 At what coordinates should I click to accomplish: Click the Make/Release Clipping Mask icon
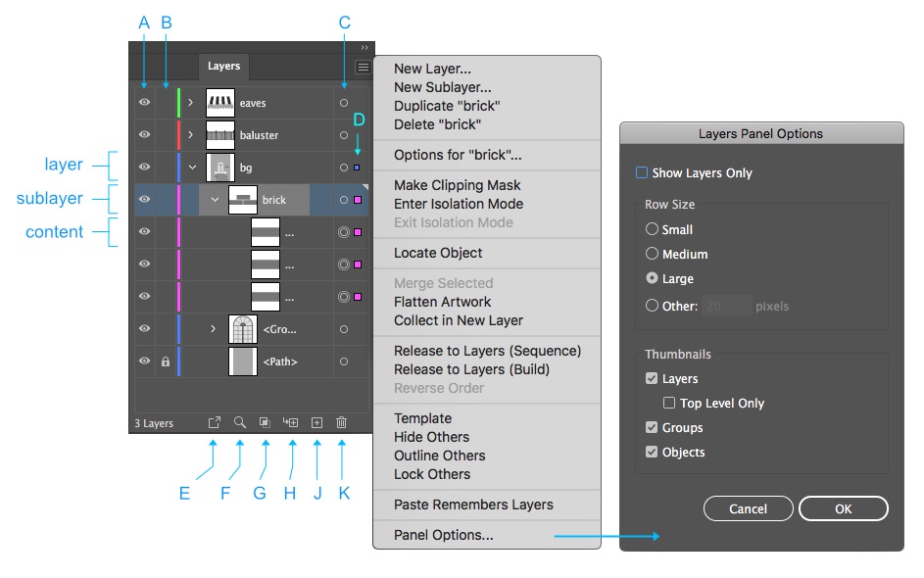(265, 423)
